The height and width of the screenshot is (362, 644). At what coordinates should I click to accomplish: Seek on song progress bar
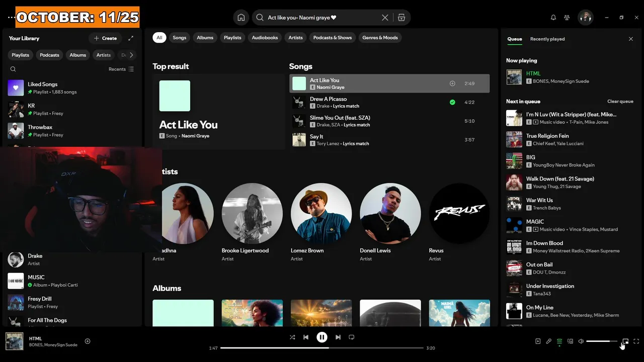pyautogui.click(x=322, y=348)
